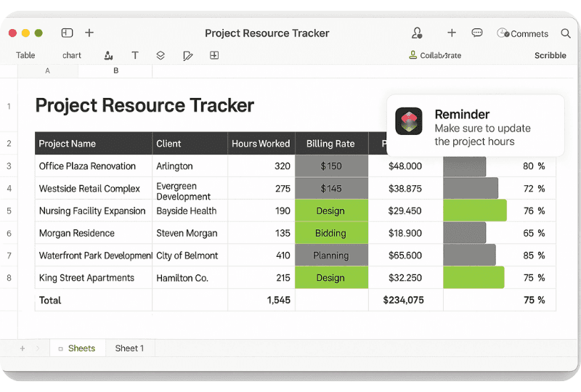The height and width of the screenshot is (392, 581).
Task: Select the $65.600 amount cell
Action: [405, 256]
